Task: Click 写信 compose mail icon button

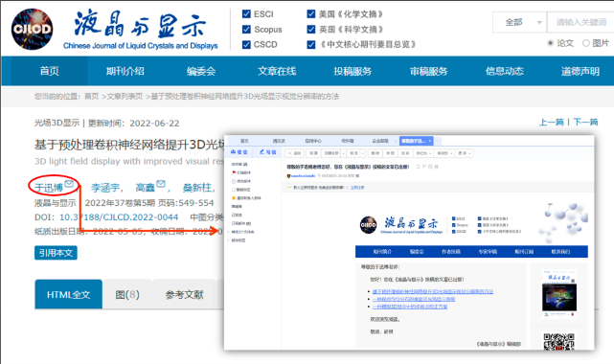Action: coord(268,152)
